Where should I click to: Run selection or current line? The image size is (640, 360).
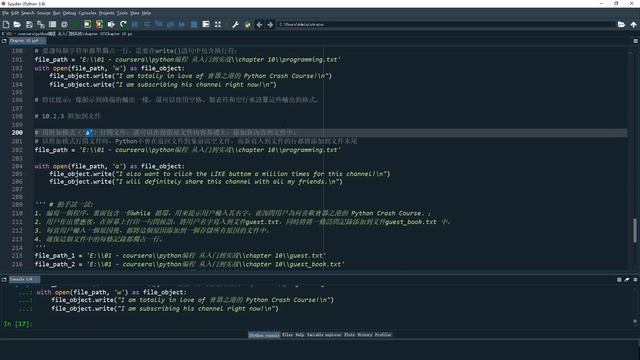[111, 24]
